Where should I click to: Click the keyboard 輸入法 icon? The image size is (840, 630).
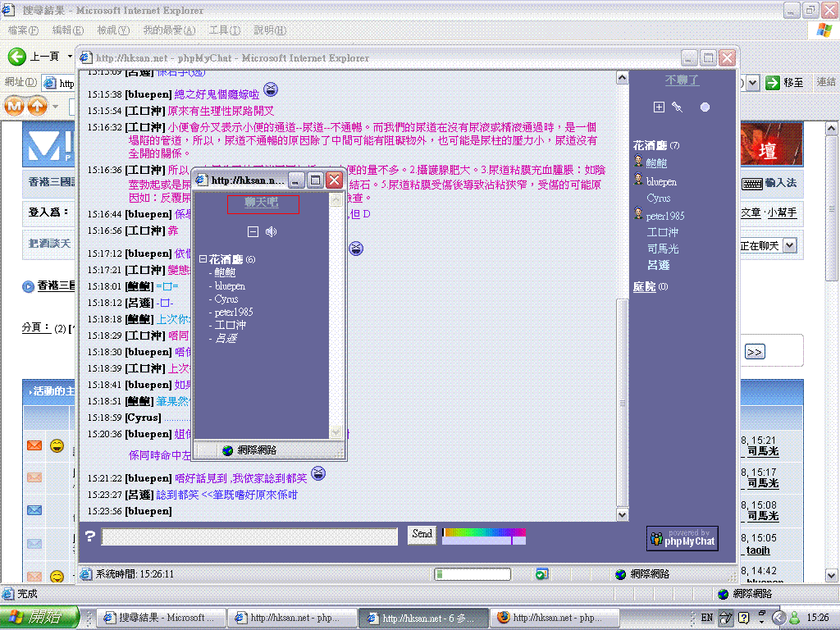click(752, 184)
